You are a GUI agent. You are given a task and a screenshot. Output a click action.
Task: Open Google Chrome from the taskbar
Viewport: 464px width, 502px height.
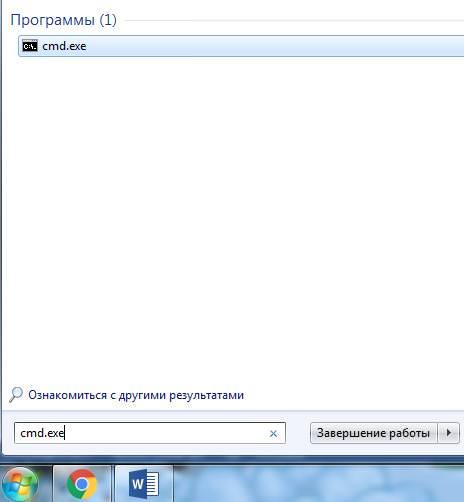point(82,484)
